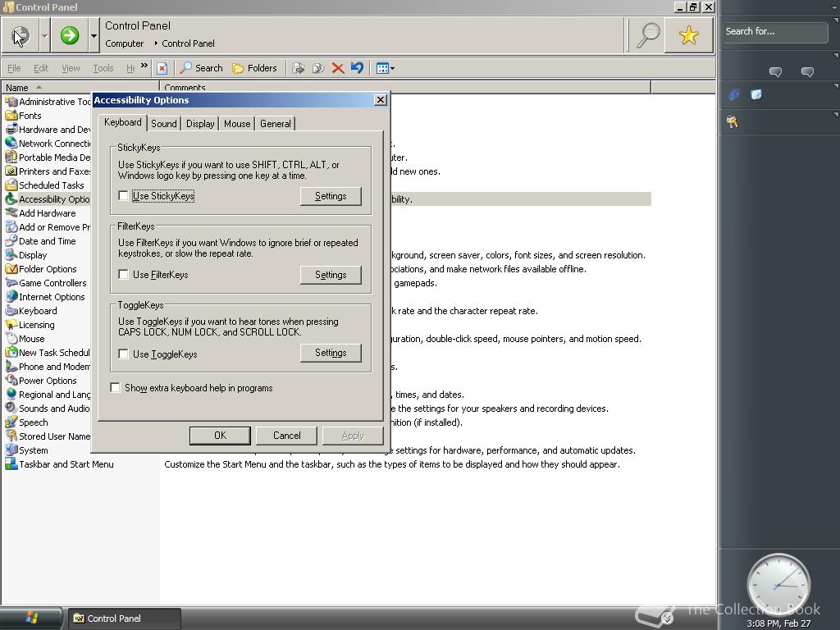Click the sidebar keys icon

[x=733, y=122]
